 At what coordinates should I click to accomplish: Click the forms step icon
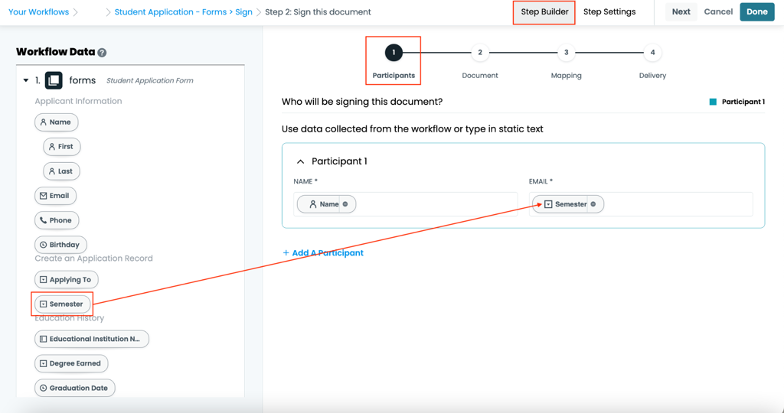pyautogui.click(x=53, y=80)
